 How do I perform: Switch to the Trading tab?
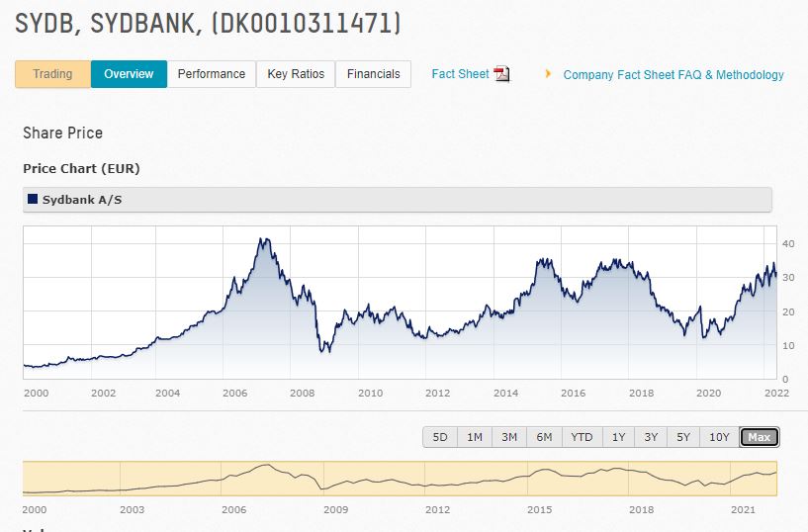(x=52, y=74)
